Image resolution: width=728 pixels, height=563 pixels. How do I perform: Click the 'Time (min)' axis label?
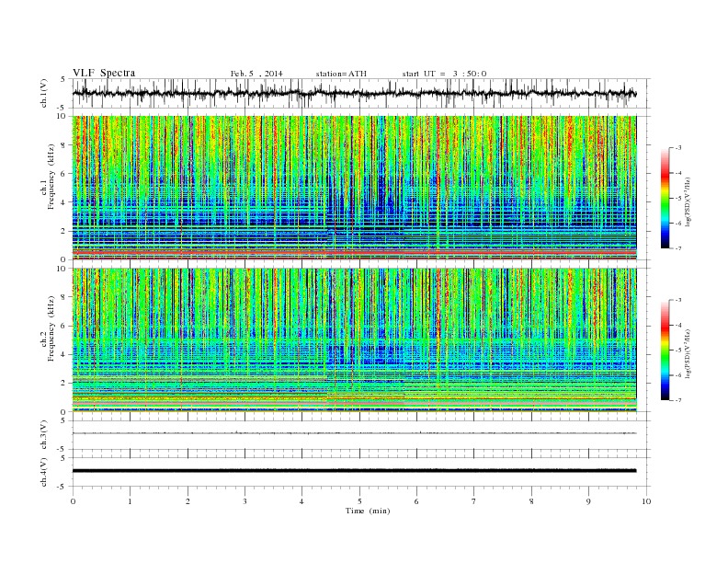368,511
